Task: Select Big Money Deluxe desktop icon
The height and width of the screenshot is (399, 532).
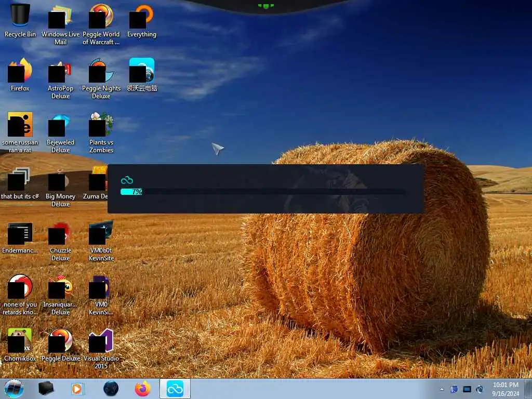Action: pyautogui.click(x=60, y=187)
